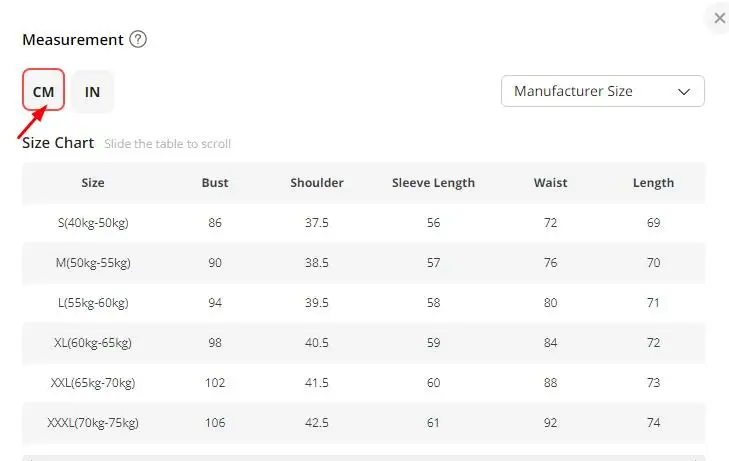The height and width of the screenshot is (461, 729).
Task: Select the XL(60kg-65kg) size row
Action: pos(93,343)
